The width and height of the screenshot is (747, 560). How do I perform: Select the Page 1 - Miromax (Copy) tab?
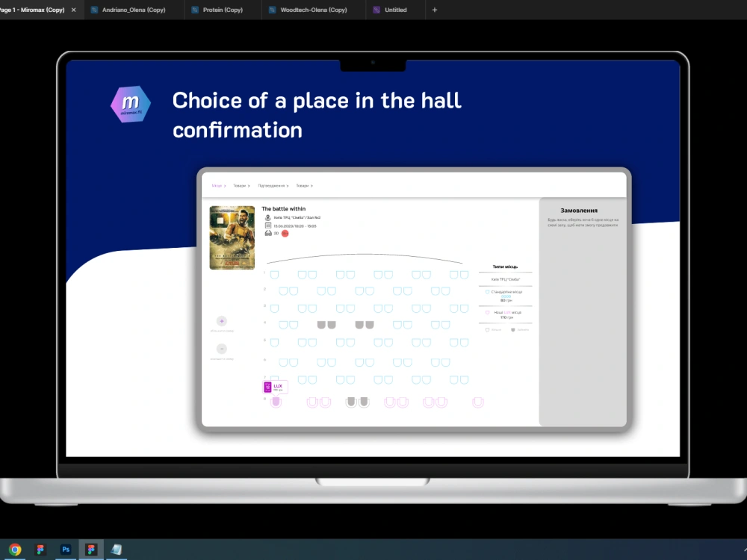[x=32, y=10]
